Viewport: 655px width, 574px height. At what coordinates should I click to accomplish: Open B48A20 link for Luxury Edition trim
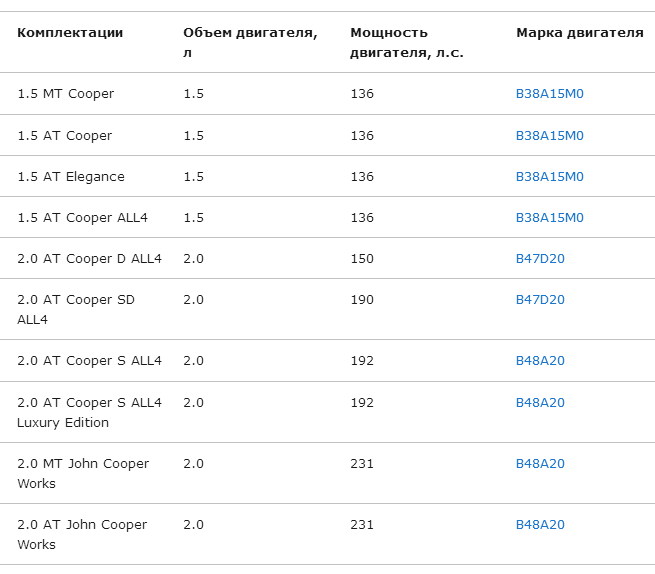coord(540,403)
